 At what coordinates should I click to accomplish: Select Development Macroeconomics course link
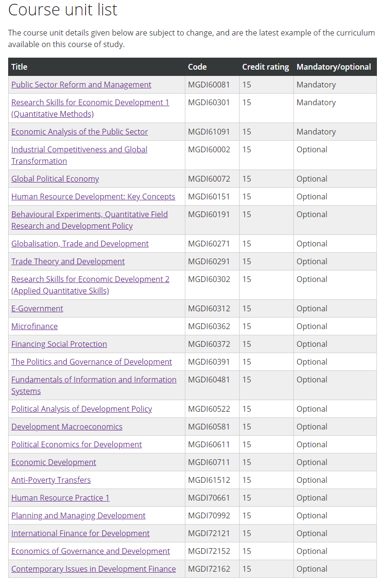67,427
